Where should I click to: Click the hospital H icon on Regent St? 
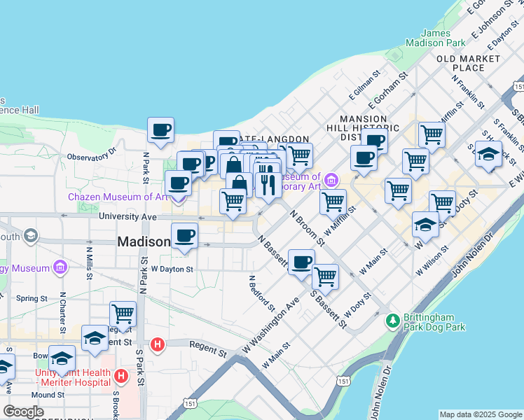[x=158, y=344]
